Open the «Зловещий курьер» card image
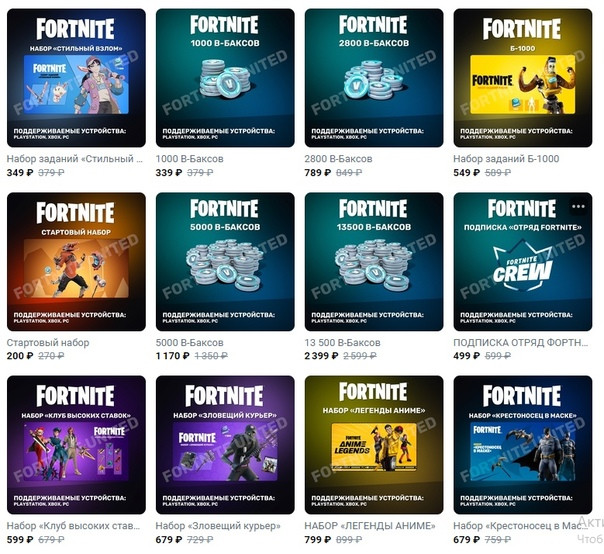This screenshot has width=604, height=554. (x=225, y=445)
